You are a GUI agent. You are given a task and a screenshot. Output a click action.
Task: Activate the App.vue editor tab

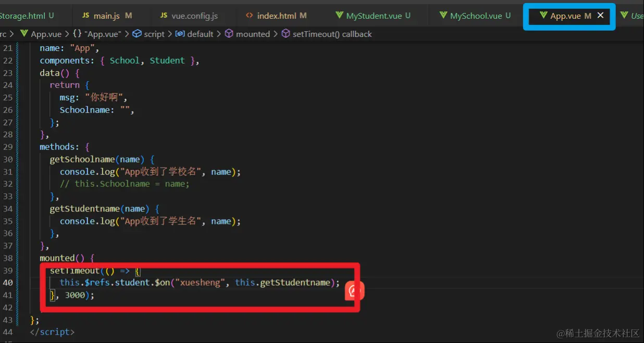[x=565, y=16]
